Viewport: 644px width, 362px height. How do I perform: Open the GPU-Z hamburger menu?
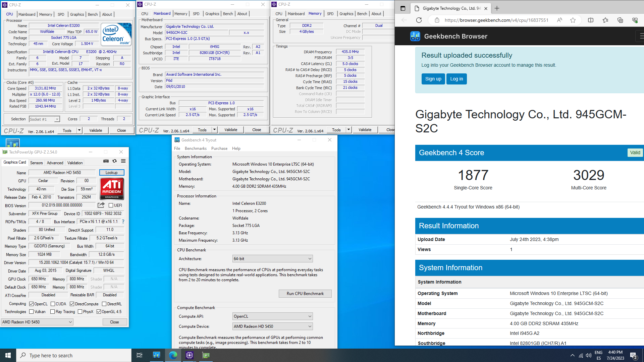point(123,161)
